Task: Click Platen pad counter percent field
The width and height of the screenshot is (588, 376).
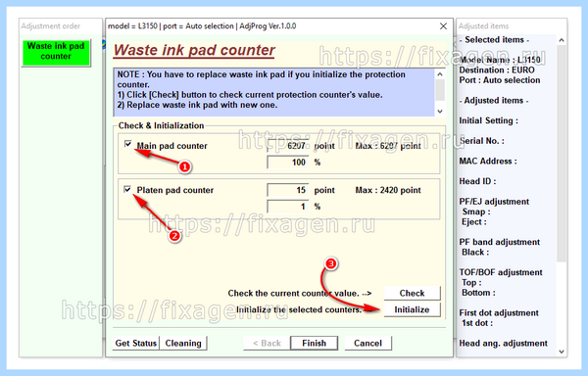Action: pyautogui.click(x=287, y=207)
